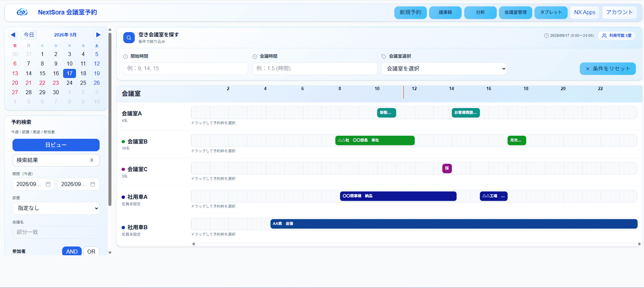Open the △△社 ○○部長 来社 booking in 会議室B

375,140
